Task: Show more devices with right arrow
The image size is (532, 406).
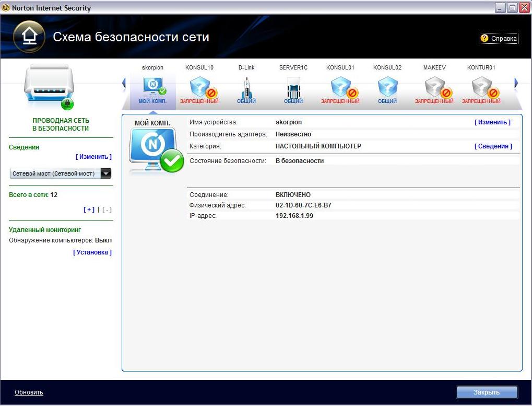Action: click(516, 83)
